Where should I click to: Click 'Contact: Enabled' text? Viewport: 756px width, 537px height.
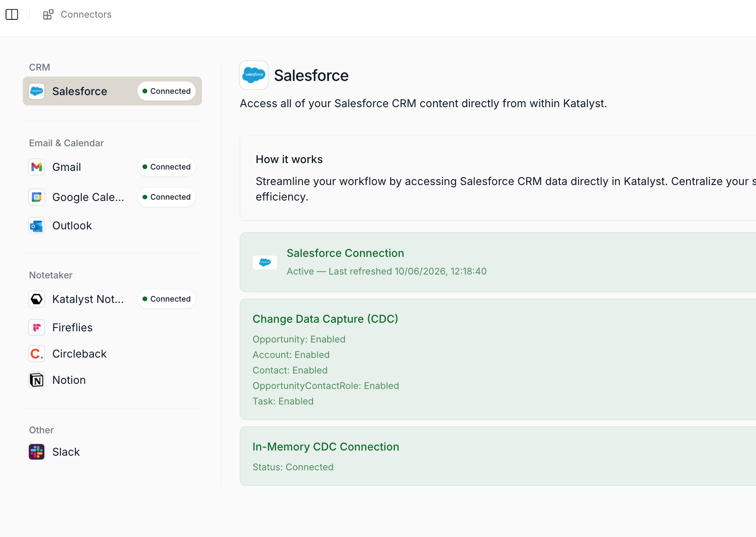pyautogui.click(x=290, y=370)
